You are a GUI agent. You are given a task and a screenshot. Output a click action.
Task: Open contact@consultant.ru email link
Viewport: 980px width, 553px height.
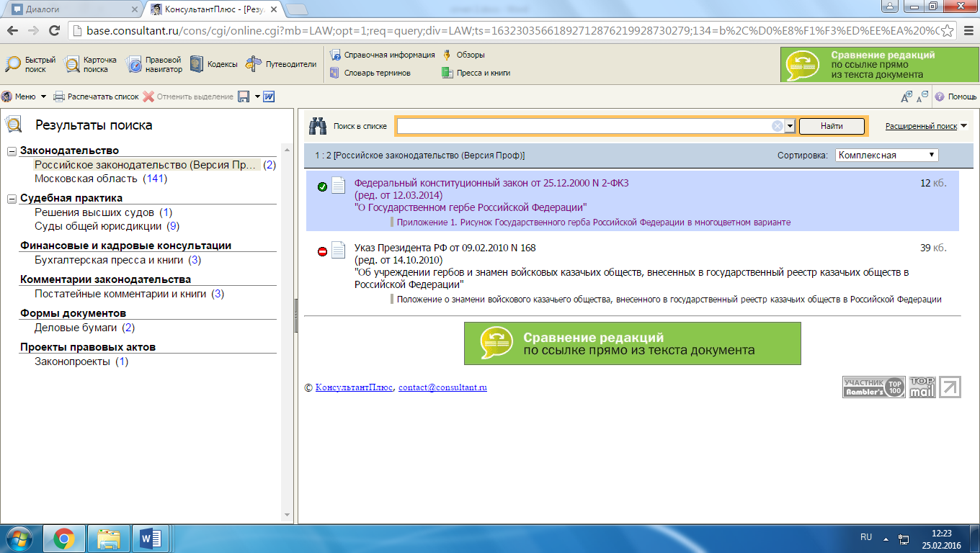point(442,387)
